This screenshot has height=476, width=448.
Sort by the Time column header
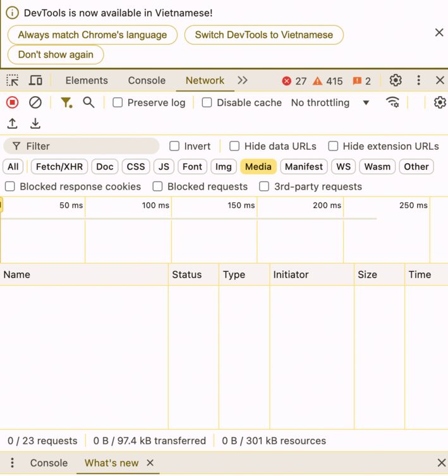coord(426,274)
